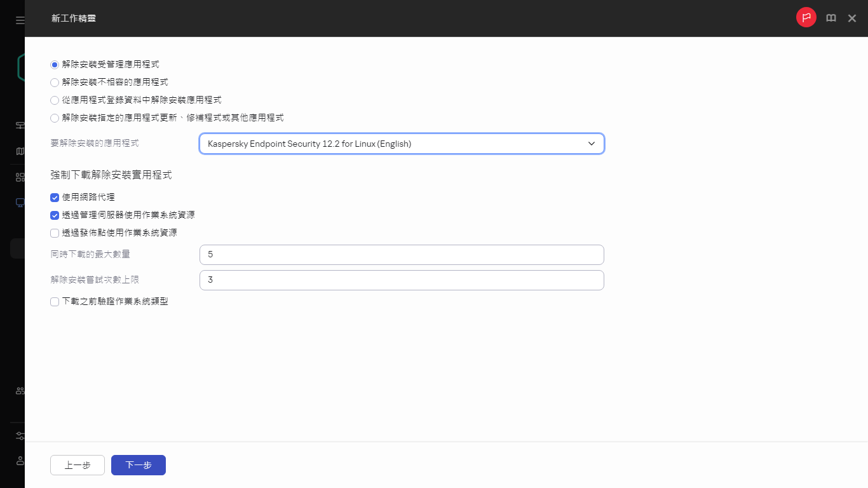Click the 上一步 button
The width and height of the screenshot is (868, 488).
pos(78,465)
